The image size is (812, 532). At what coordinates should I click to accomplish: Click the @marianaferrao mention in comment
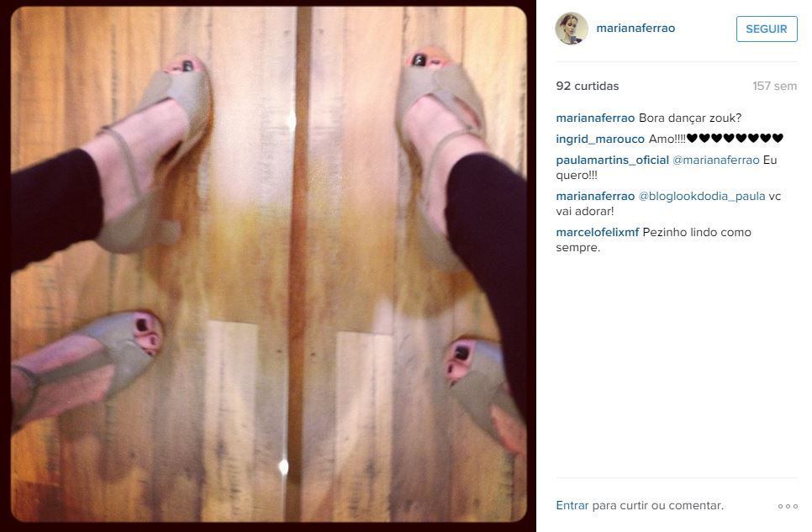[715, 160]
